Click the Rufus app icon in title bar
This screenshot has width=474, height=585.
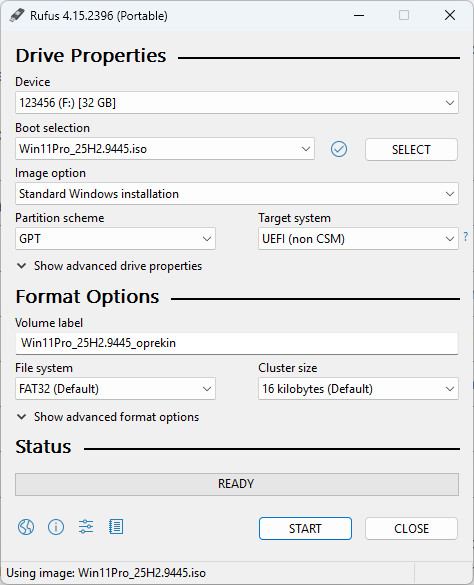(17, 15)
